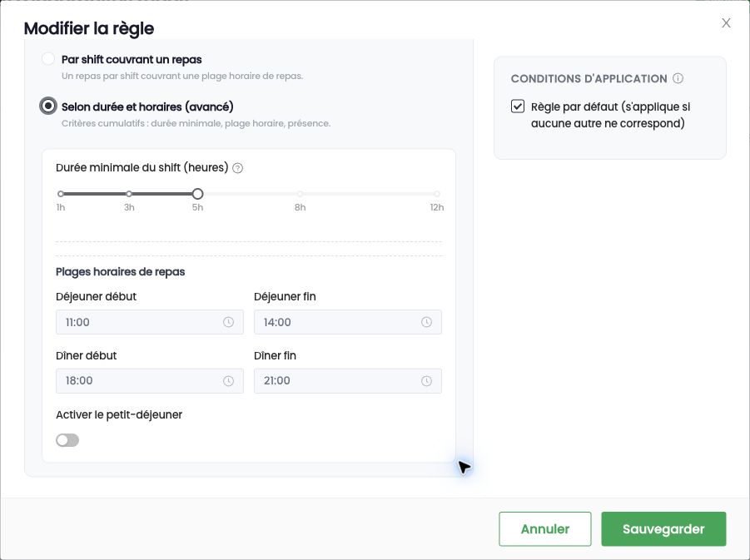Click the Sauvegarder button
The height and width of the screenshot is (560, 750).
tap(663, 529)
